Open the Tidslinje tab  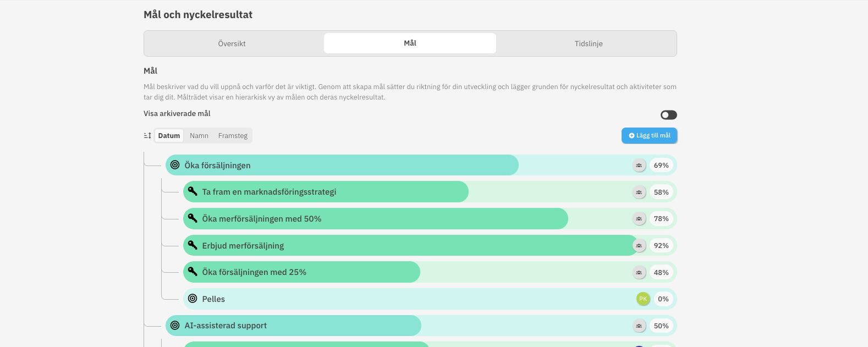(x=589, y=43)
